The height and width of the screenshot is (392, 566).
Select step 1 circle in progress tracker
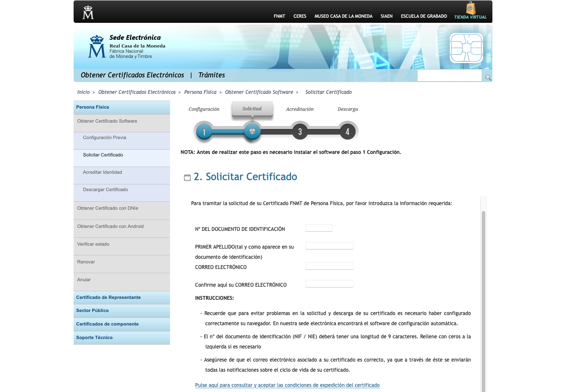204,132
